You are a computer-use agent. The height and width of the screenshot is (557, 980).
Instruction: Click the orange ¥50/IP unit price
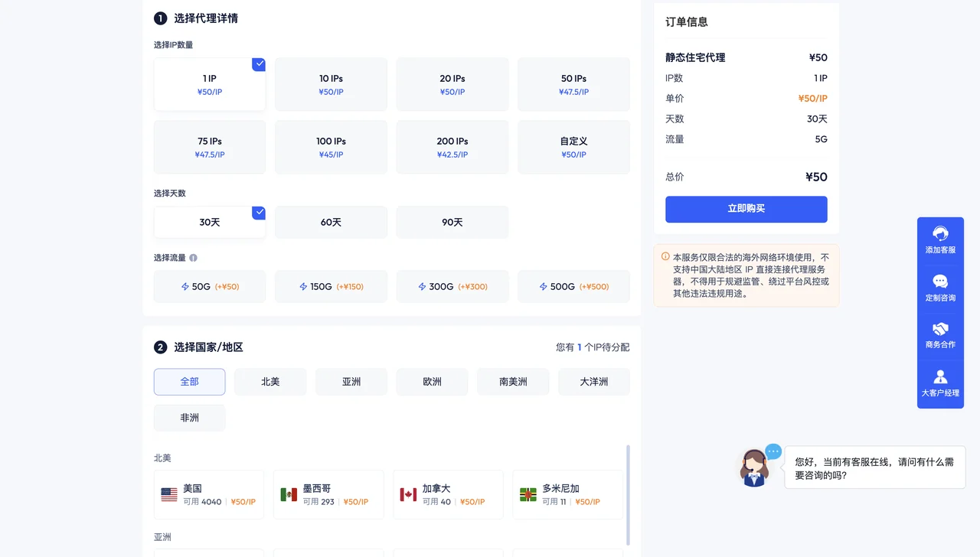pyautogui.click(x=812, y=99)
